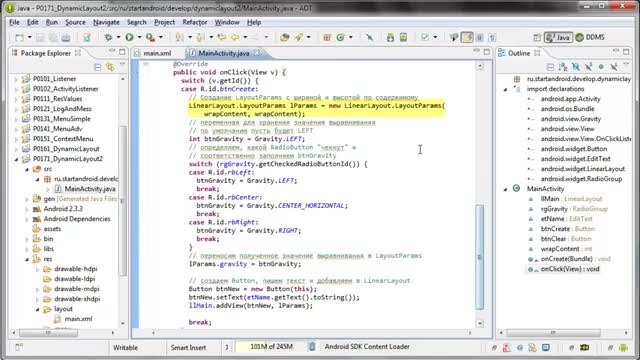Click the Android SDK Manager toolbar icon
640x360 pixels.
pos(391,38)
